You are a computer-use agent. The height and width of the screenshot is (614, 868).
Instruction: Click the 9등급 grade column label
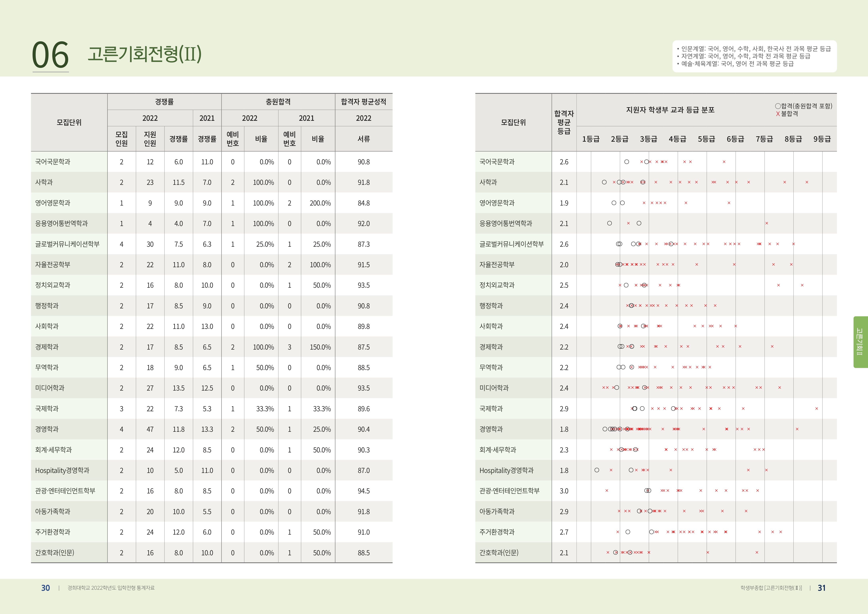click(822, 139)
